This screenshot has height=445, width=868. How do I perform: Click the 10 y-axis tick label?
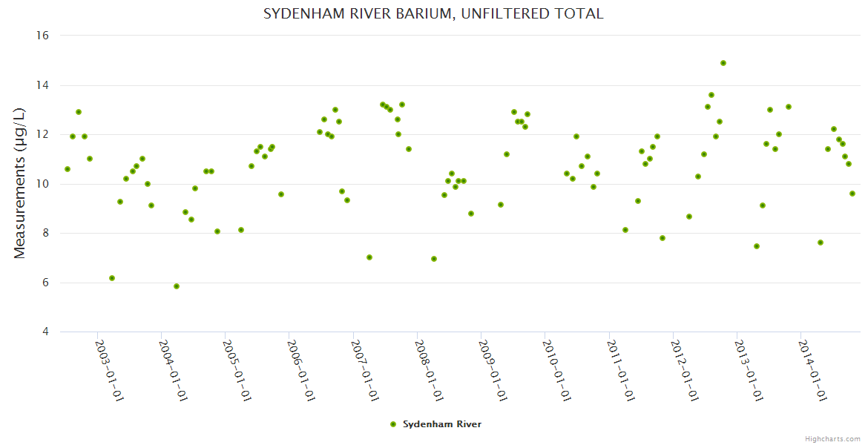point(42,184)
